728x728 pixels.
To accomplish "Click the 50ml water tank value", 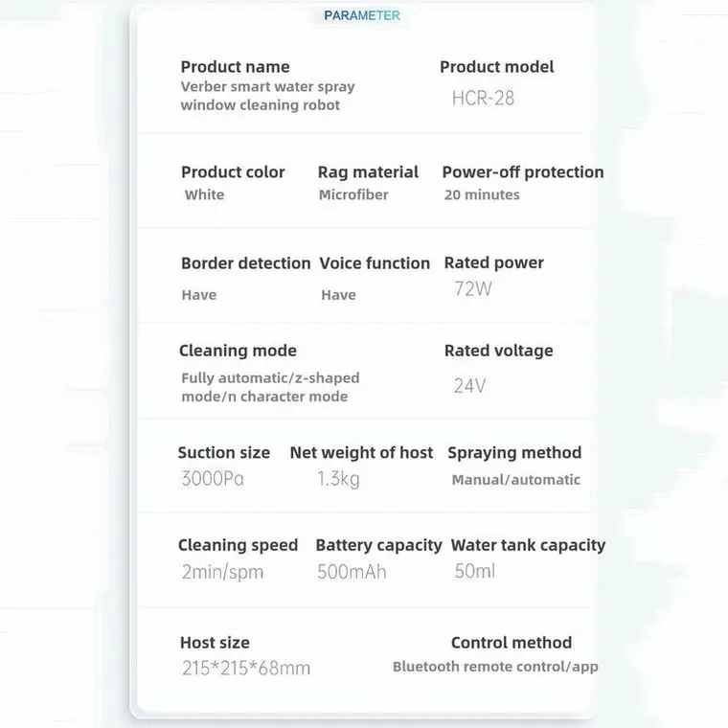I will (x=475, y=572).
